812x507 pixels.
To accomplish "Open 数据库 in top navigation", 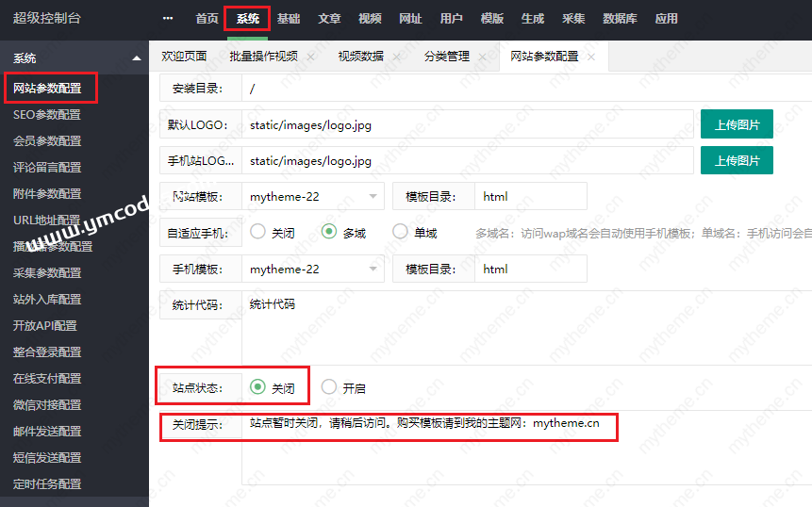I will 620,19.
